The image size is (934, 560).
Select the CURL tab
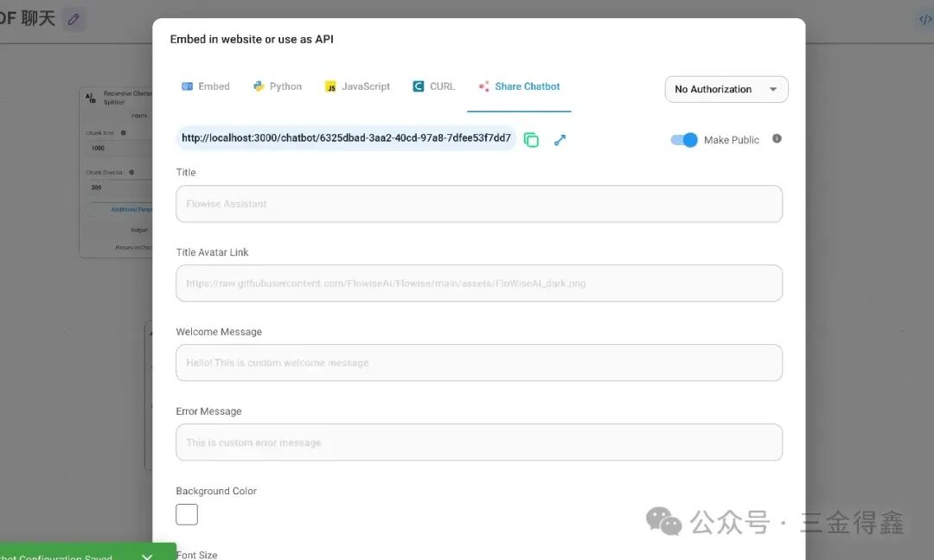433,86
